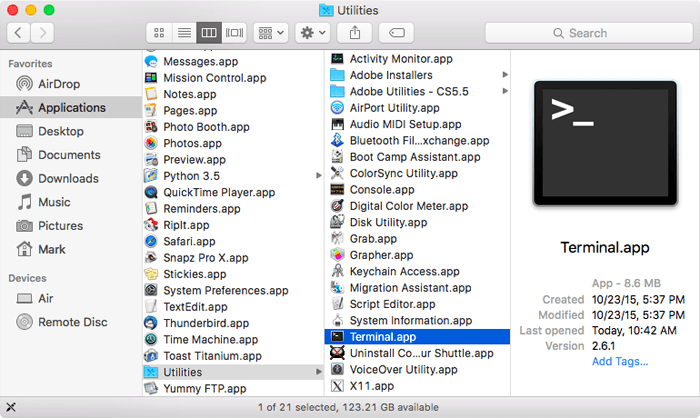This screenshot has height=418, width=700.
Task: Select the QuickTime Player.app icon
Action: pyautogui.click(x=151, y=192)
